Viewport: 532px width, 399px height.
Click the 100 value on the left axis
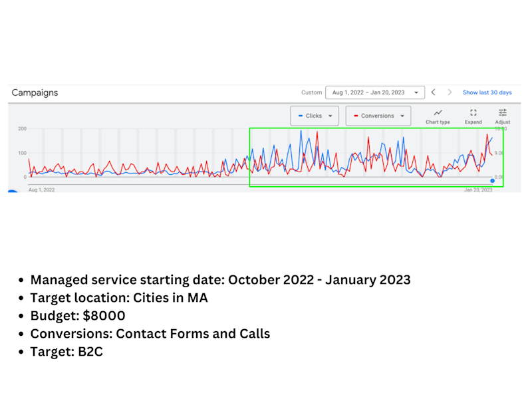click(23, 153)
